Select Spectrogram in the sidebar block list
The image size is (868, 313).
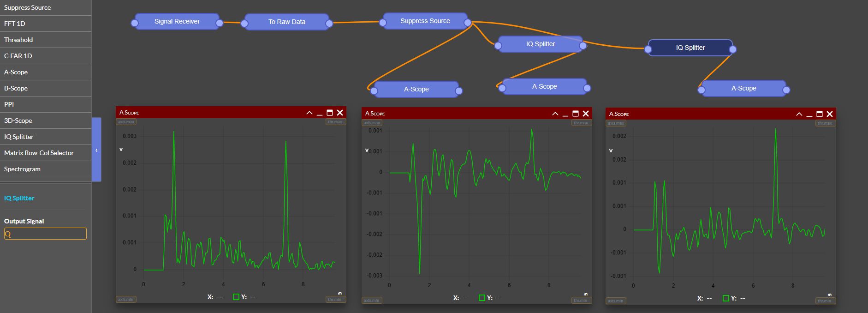(46, 169)
